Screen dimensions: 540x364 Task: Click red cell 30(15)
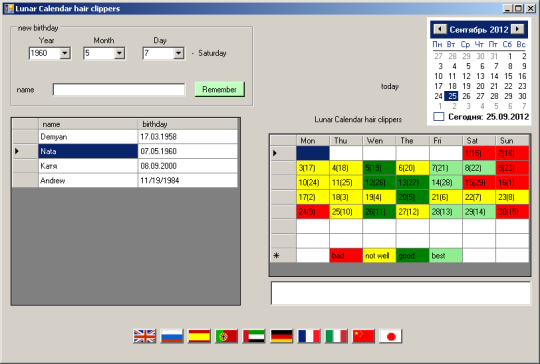[512, 212]
